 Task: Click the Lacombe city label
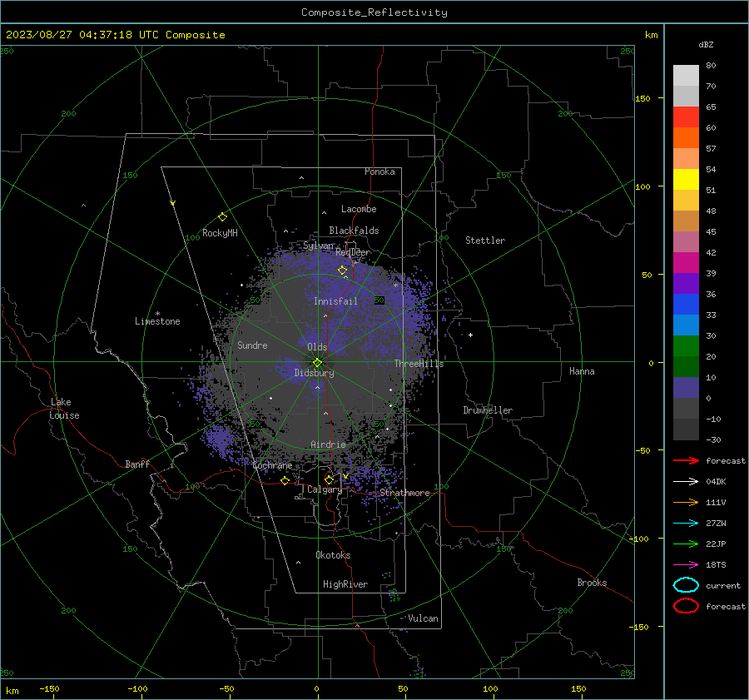(x=359, y=209)
